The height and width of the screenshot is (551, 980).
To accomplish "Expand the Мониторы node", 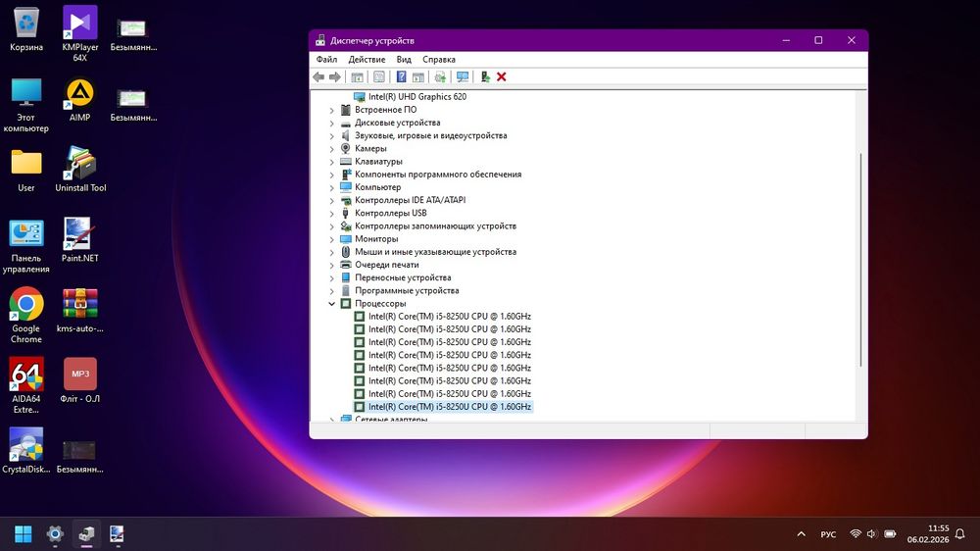I will click(332, 239).
